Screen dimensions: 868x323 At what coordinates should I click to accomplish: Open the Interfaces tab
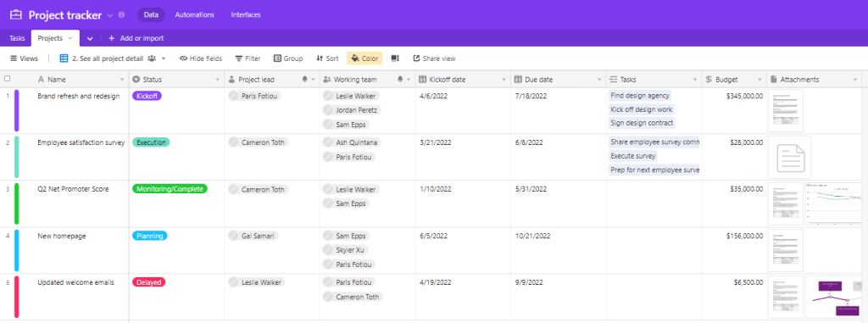246,15
